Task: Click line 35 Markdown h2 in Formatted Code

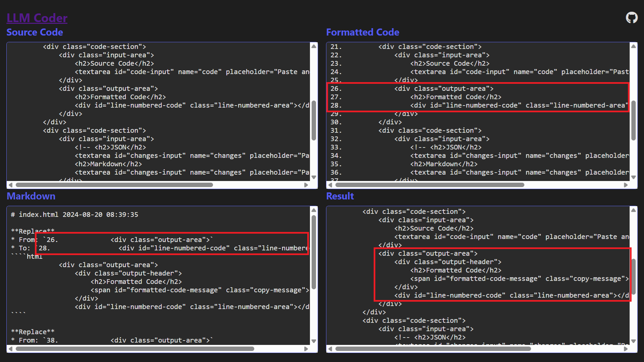Action: tap(404, 164)
